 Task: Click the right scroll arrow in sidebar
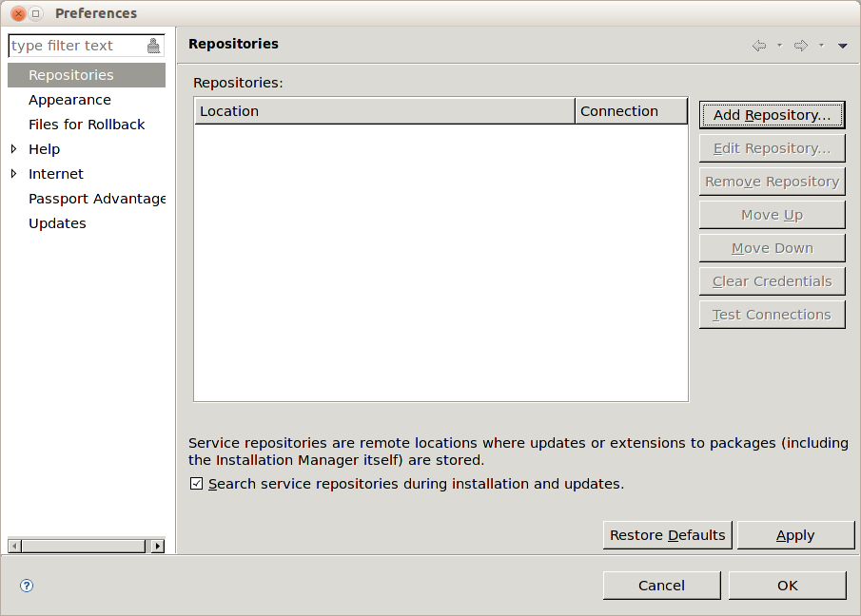pyautogui.click(x=158, y=546)
